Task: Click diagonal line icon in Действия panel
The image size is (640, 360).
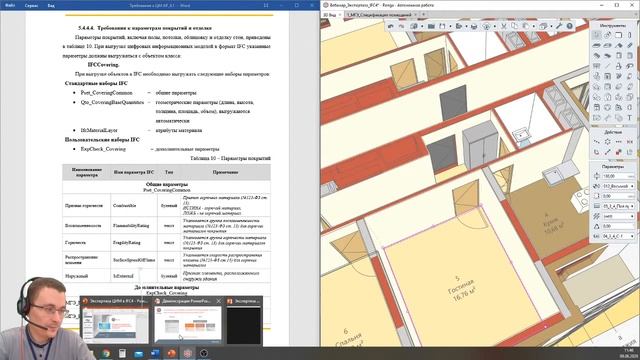Action: click(x=608, y=152)
